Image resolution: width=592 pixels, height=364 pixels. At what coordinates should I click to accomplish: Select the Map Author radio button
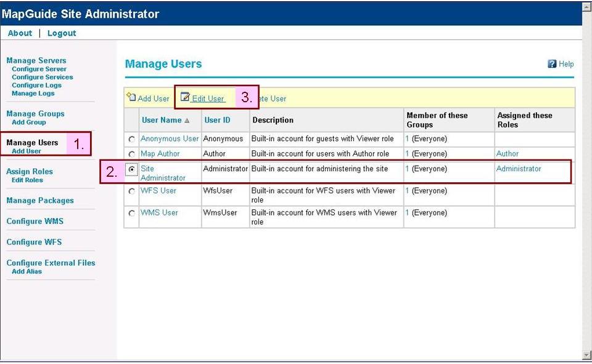130,153
